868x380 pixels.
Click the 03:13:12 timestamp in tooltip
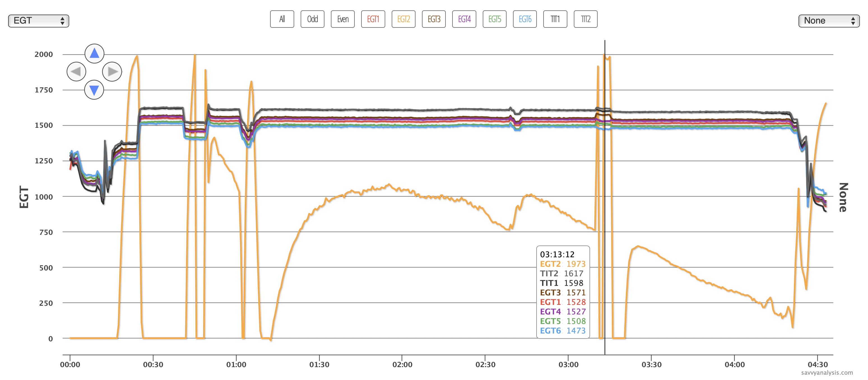[557, 254]
